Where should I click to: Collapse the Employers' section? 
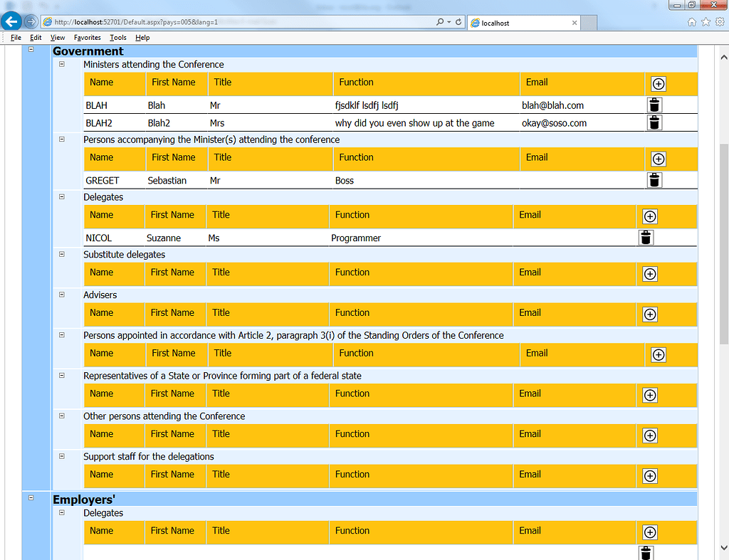tap(31, 498)
